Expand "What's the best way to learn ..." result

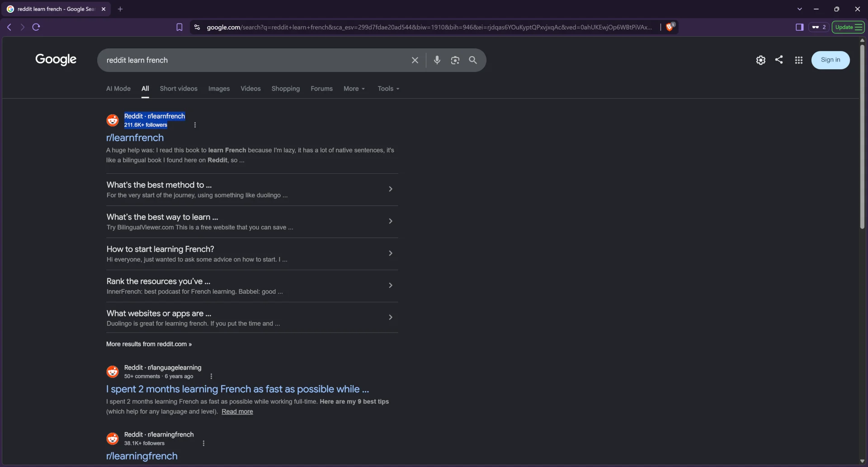(252, 222)
